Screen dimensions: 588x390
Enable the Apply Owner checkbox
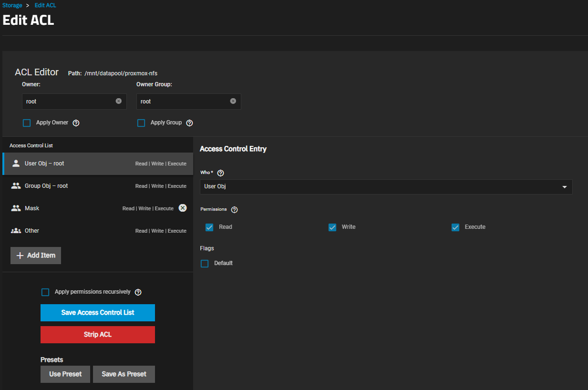27,123
